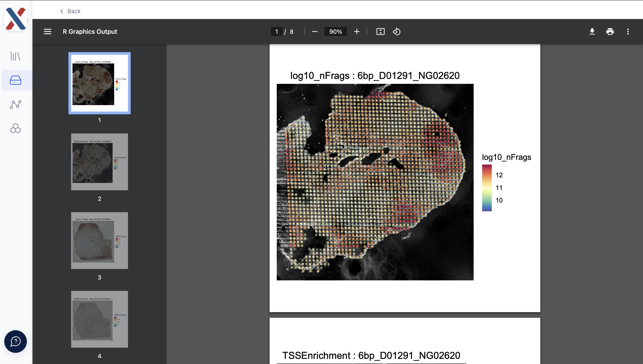Click the log10_nFrags plot title text
643x364 pixels.
click(x=375, y=76)
